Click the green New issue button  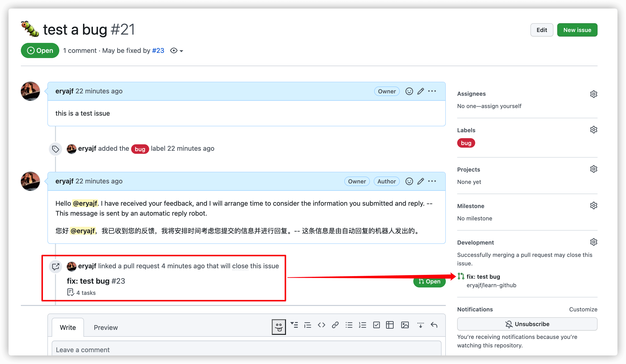(577, 30)
